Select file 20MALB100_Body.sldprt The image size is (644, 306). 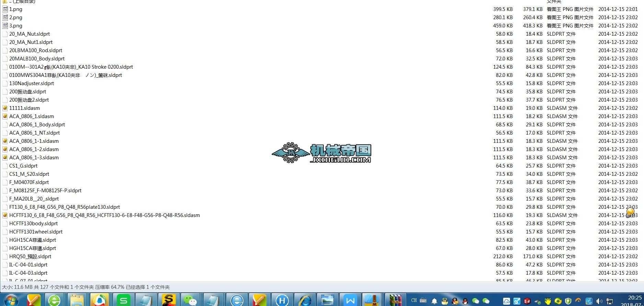pos(37,59)
